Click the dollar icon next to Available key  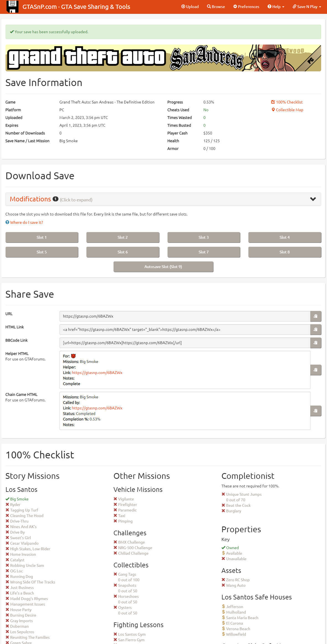(223, 553)
